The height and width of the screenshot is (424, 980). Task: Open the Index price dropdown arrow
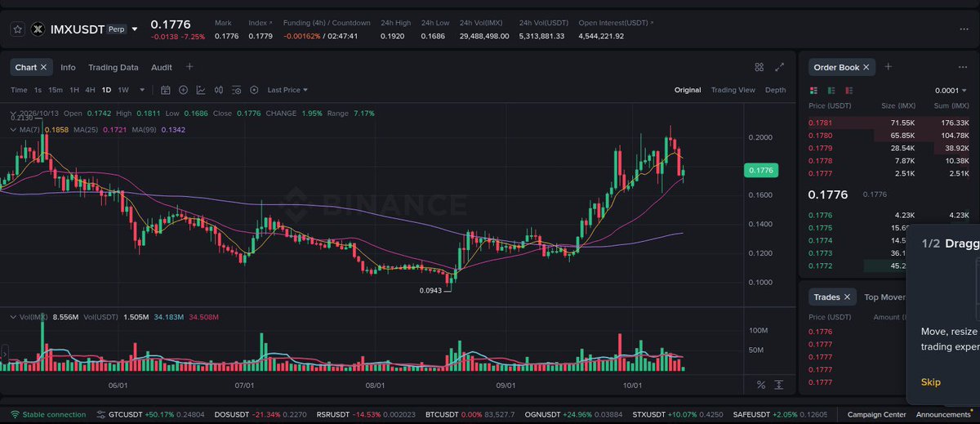[271, 23]
